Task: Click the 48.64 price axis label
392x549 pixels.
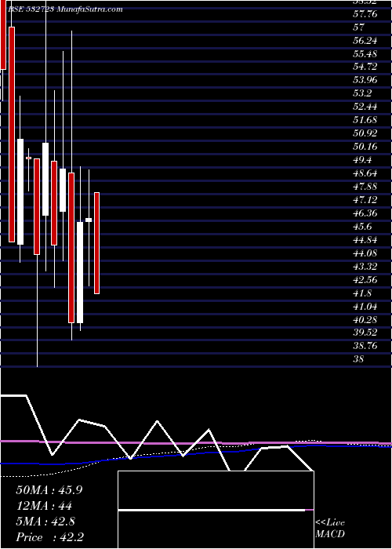Action: point(366,173)
